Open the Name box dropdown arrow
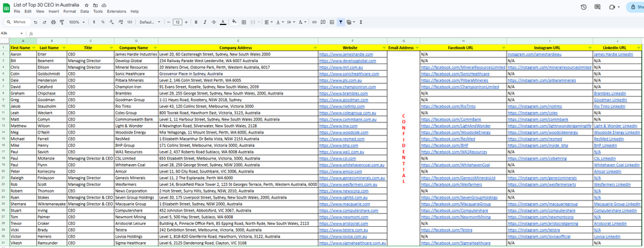644x248 pixels. 21,33
